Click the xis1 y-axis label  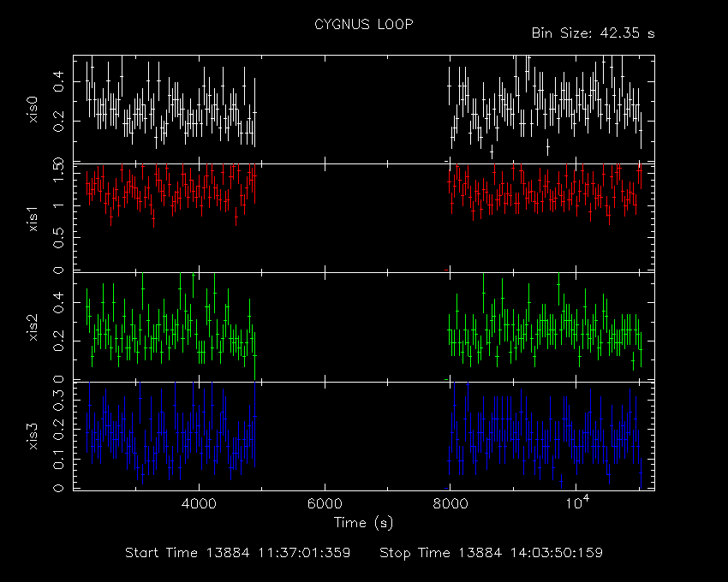33,219
